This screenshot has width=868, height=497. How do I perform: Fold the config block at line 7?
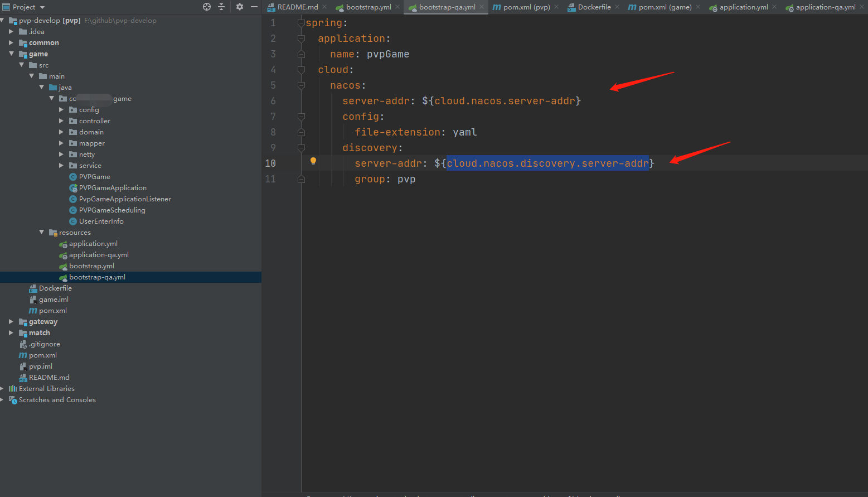pyautogui.click(x=301, y=117)
